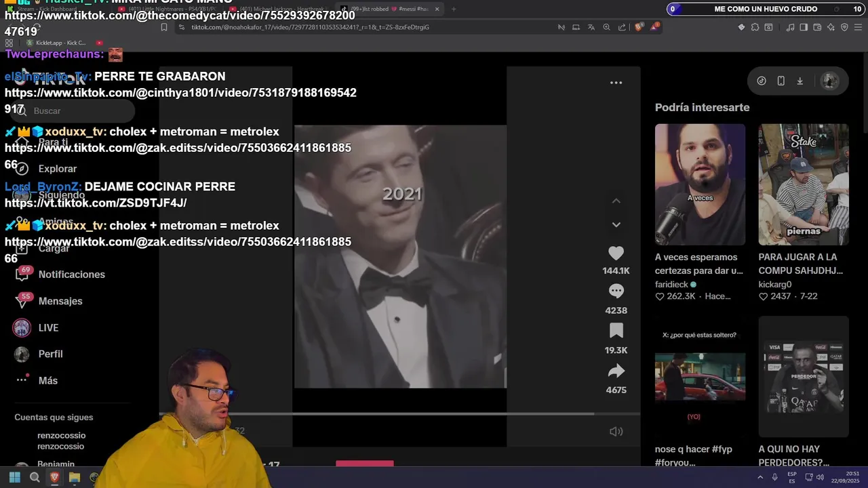Viewport: 868px width, 488px height.
Task: Open File Explorer from taskbar
Action: point(75,477)
